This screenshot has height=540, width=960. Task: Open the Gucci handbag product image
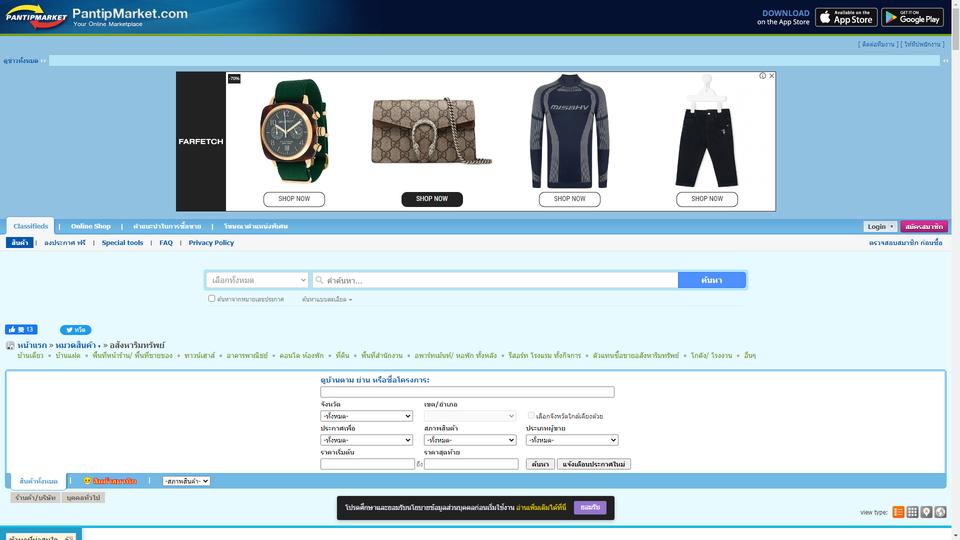click(432, 131)
